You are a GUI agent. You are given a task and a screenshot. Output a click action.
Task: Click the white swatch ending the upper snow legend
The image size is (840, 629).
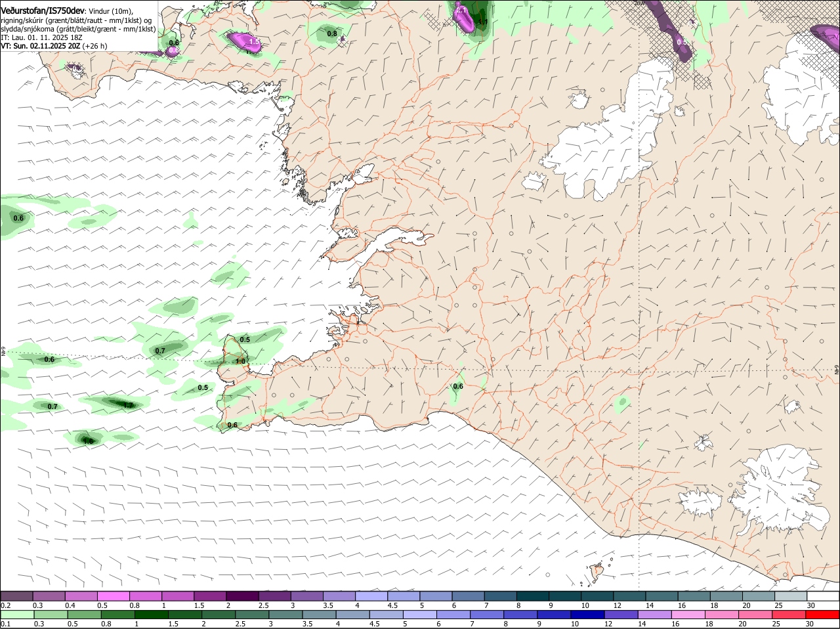point(822,596)
